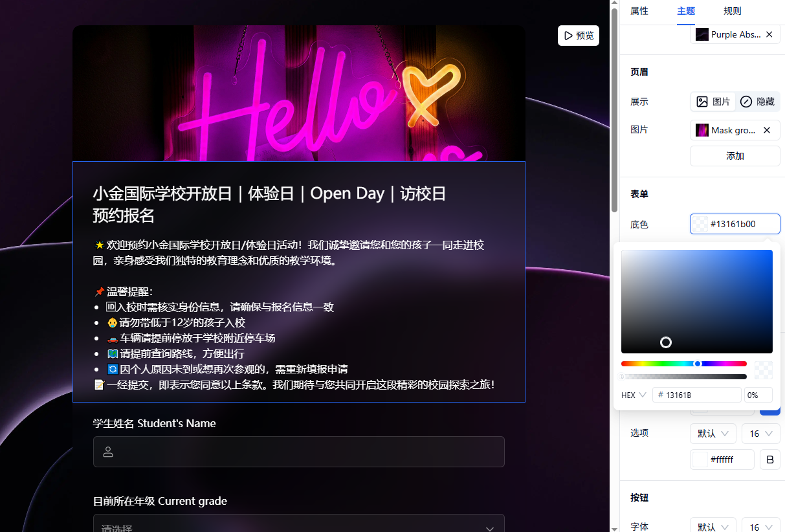Remove the Mask gro header image
Image resolution: width=785 pixels, height=532 pixels.
click(x=767, y=130)
